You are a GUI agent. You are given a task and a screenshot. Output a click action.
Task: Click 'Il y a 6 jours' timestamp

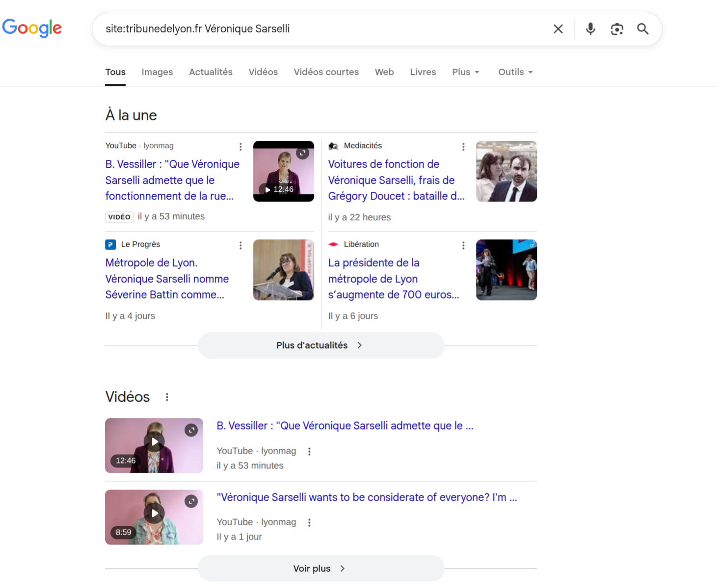(353, 316)
